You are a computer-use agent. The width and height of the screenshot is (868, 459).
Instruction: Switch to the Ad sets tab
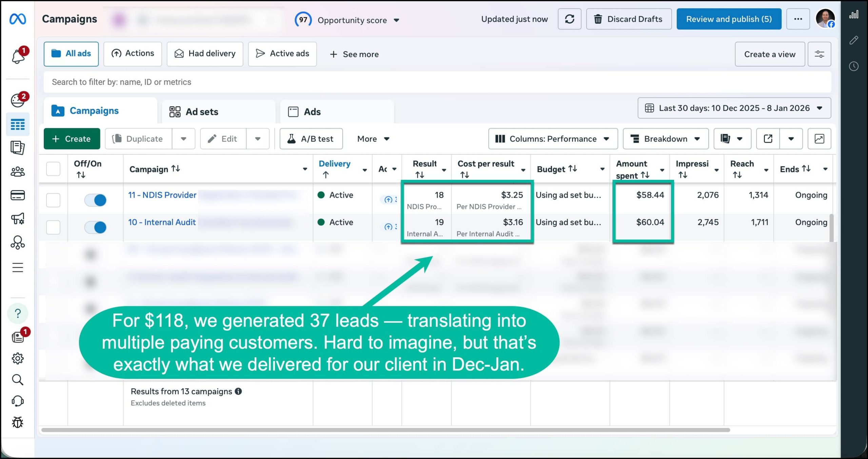point(202,112)
